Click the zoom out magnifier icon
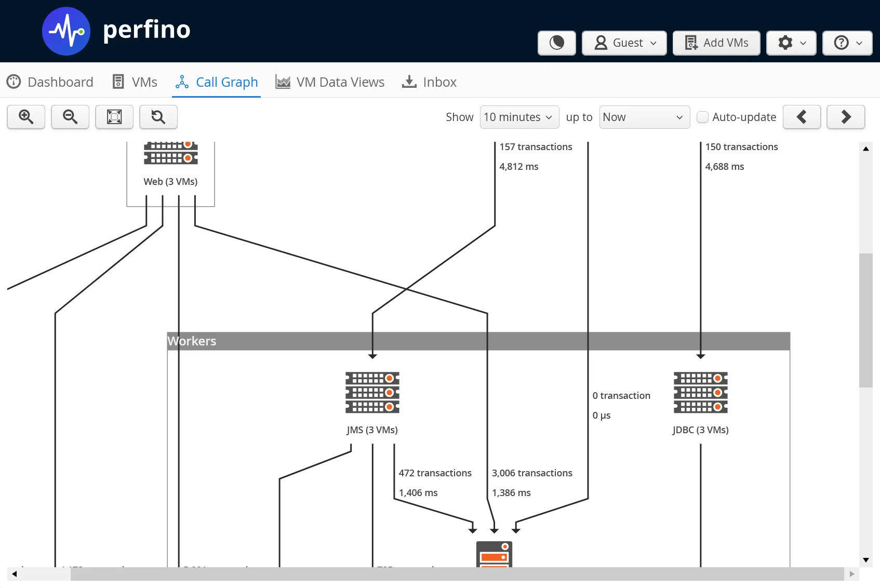 click(x=70, y=117)
